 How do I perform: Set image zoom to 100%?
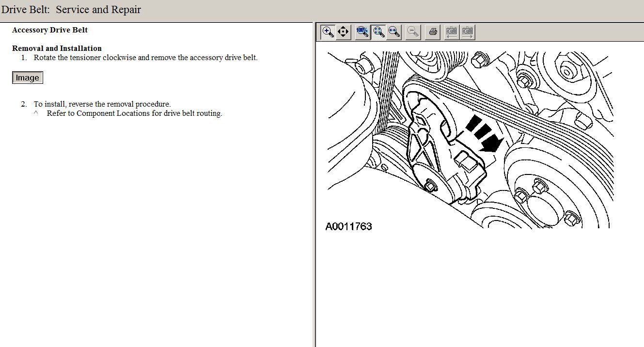click(x=362, y=32)
